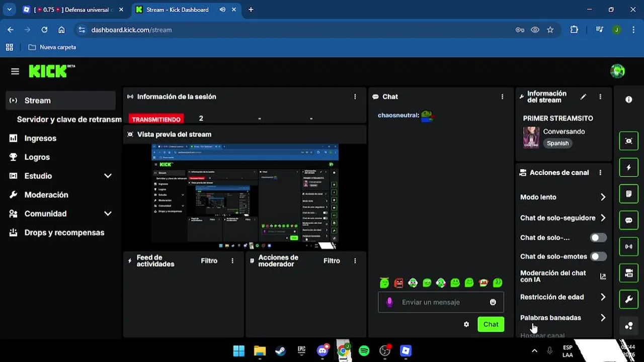644x362 pixels.
Task: Open OBS Studio from the taskbar
Action: (x=385, y=350)
